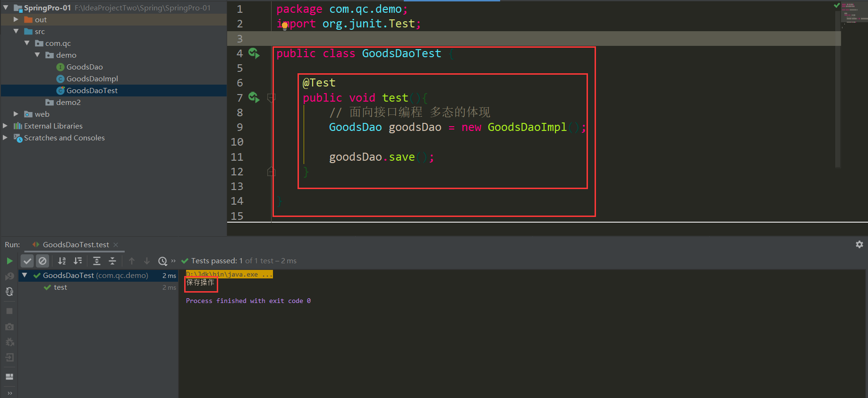Dump threads camera icon in Run sidebar
Viewport: 868px width, 398px height.
[9, 327]
